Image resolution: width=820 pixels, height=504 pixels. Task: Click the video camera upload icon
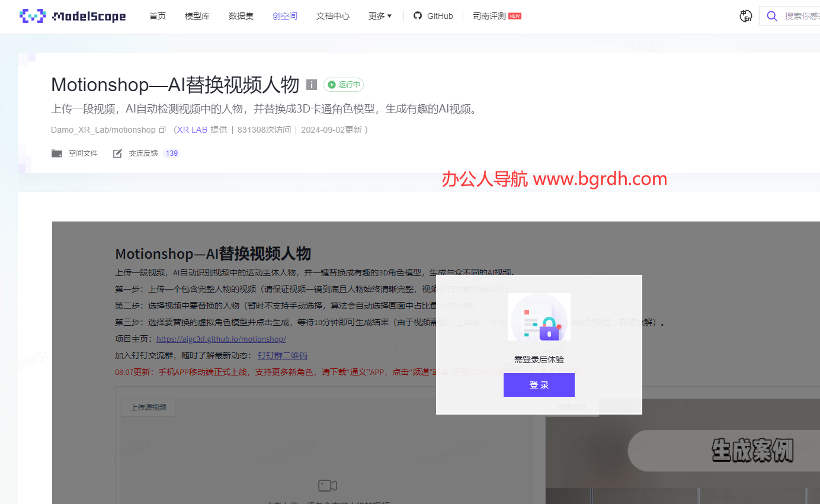pos(327,486)
